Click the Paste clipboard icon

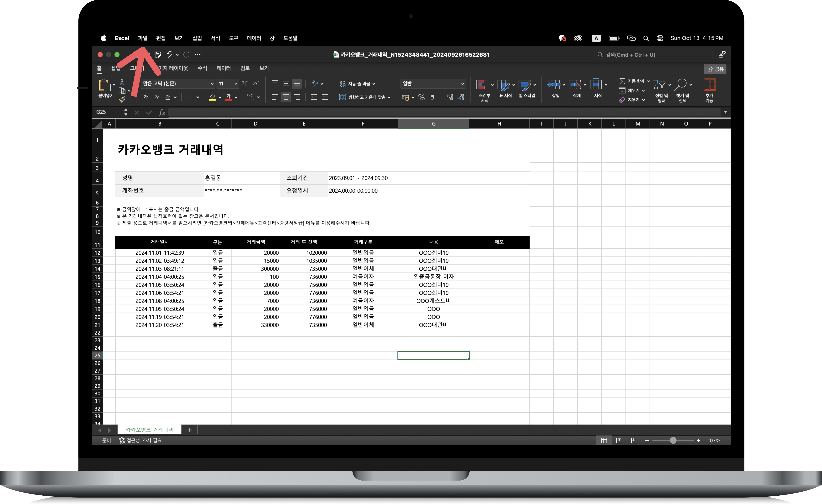[x=105, y=85]
